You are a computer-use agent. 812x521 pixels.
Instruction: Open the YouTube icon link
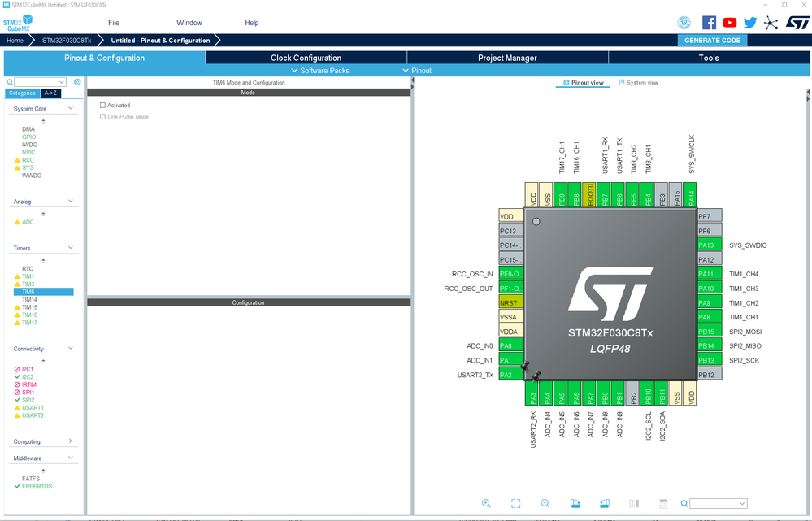730,22
